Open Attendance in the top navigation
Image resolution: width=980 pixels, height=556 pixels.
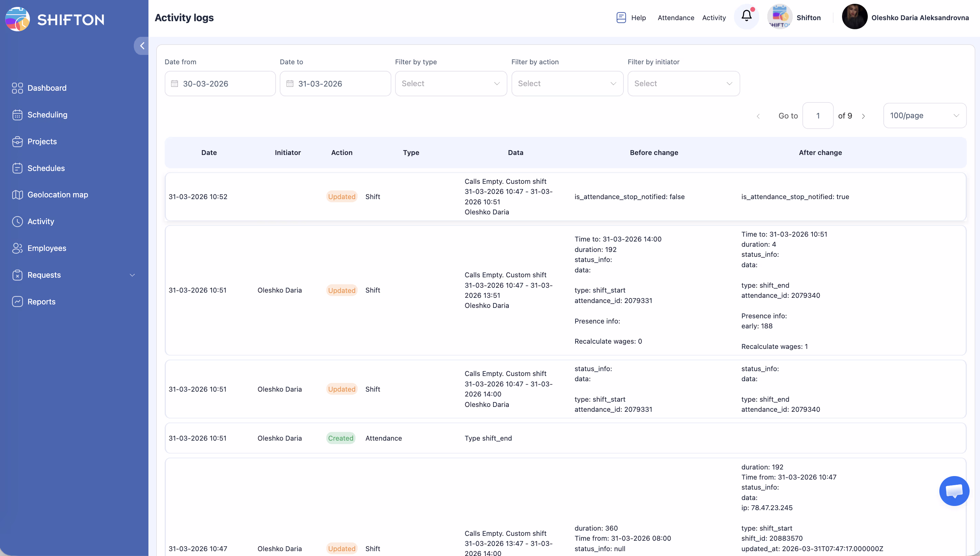[x=675, y=18]
